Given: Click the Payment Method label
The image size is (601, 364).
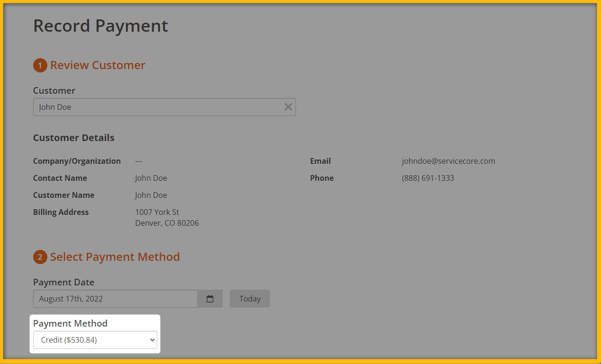Looking at the screenshot, I should (x=70, y=323).
